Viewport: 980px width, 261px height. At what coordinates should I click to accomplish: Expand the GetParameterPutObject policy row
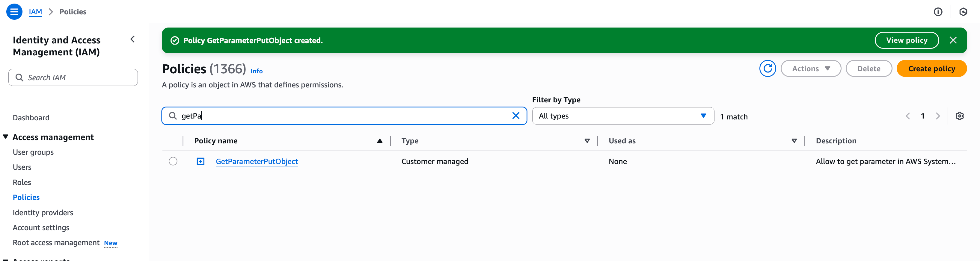200,161
